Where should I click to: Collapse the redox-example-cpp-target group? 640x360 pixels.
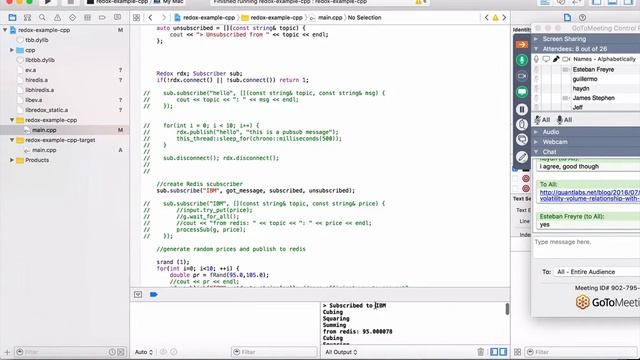(12, 140)
